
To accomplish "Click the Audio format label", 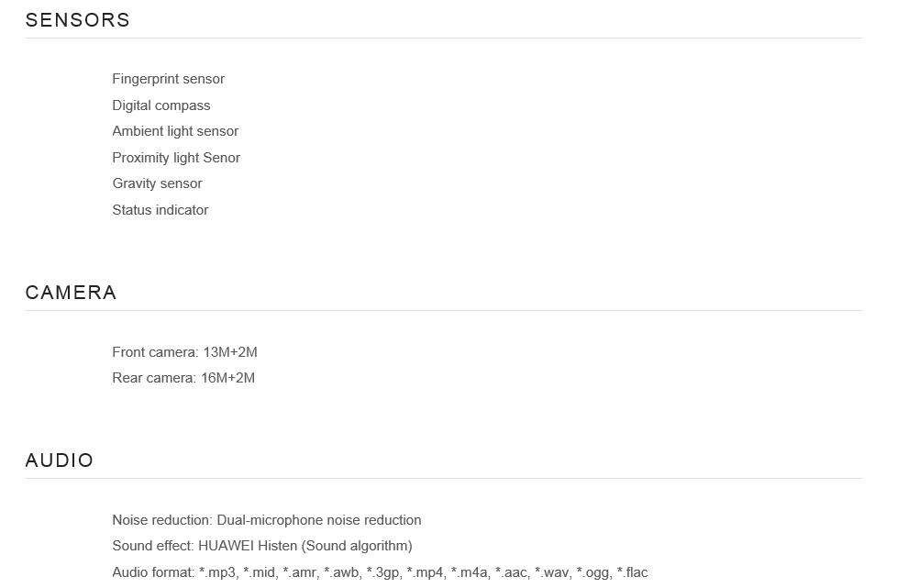I will click(x=152, y=572).
